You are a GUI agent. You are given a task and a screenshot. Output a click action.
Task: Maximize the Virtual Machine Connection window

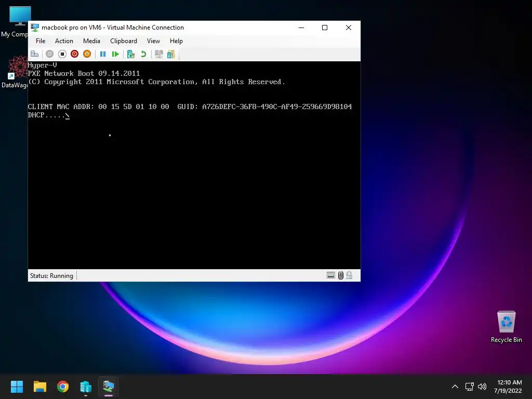click(x=325, y=28)
